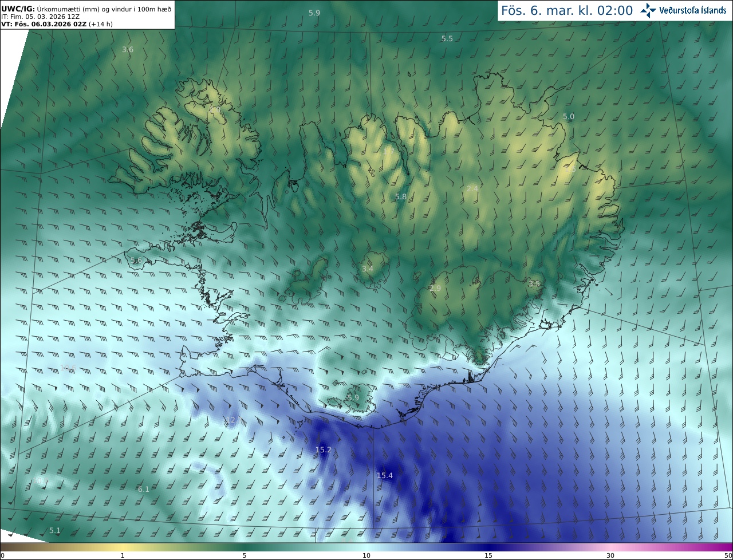Click the '10' tick on the color scale

(x=366, y=555)
